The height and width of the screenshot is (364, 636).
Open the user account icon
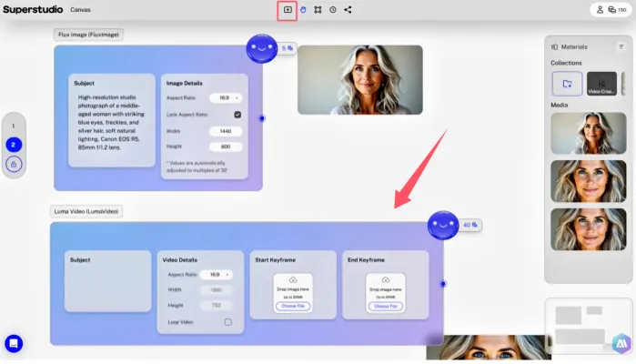[600, 10]
